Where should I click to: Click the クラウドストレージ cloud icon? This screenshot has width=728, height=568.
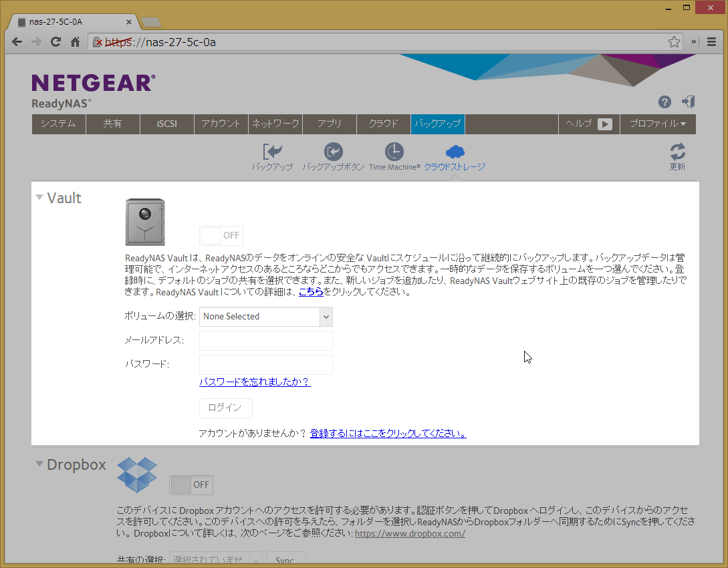(455, 152)
